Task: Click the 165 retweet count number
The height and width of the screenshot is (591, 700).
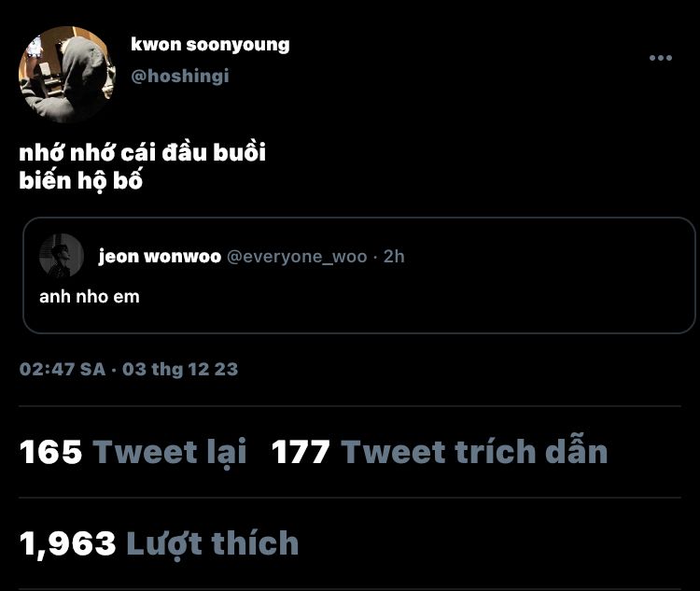Action: (x=51, y=452)
